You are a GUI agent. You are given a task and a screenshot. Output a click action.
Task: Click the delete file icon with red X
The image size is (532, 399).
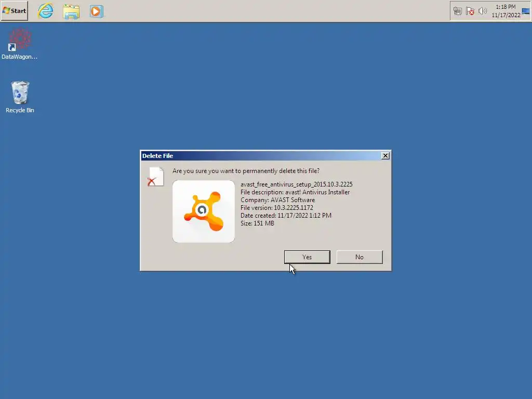[156, 177]
